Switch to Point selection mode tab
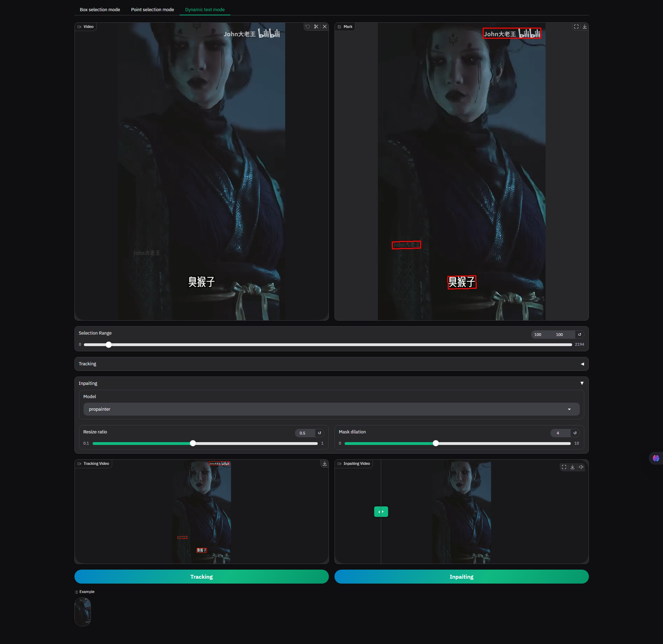This screenshot has height=644, width=663. coord(152,10)
